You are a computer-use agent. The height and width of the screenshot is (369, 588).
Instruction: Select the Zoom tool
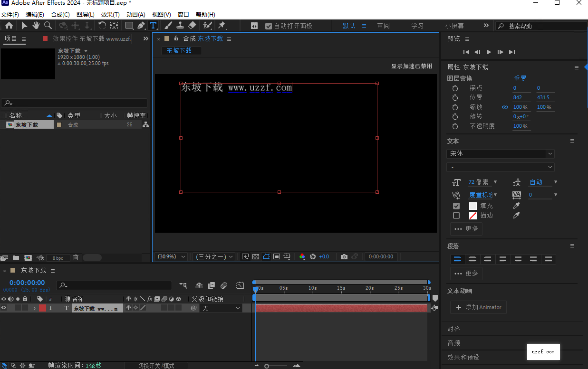[x=48, y=25]
